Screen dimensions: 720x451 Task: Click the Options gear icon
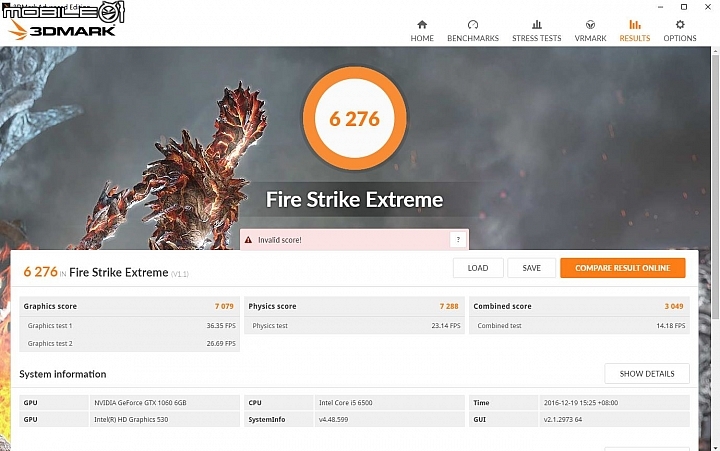(680, 24)
